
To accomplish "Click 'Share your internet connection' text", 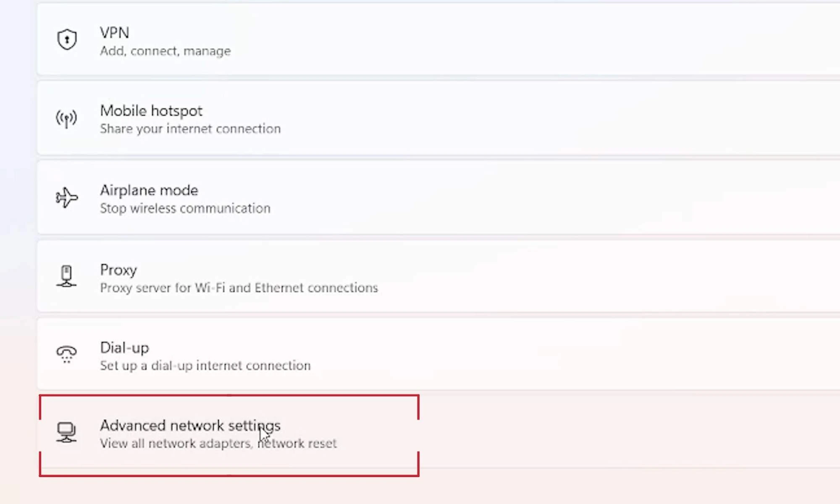I will tap(190, 129).
